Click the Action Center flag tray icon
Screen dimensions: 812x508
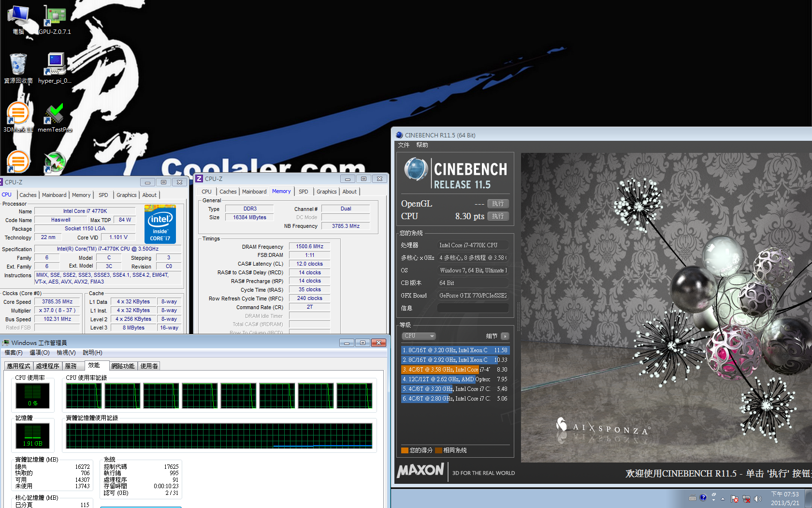(x=735, y=498)
